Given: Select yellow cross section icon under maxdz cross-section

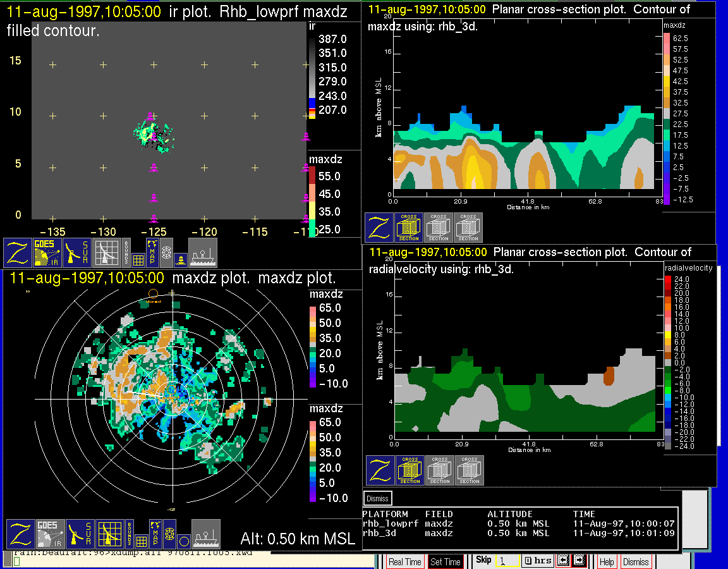Looking at the screenshot, I should pos(409,228).
